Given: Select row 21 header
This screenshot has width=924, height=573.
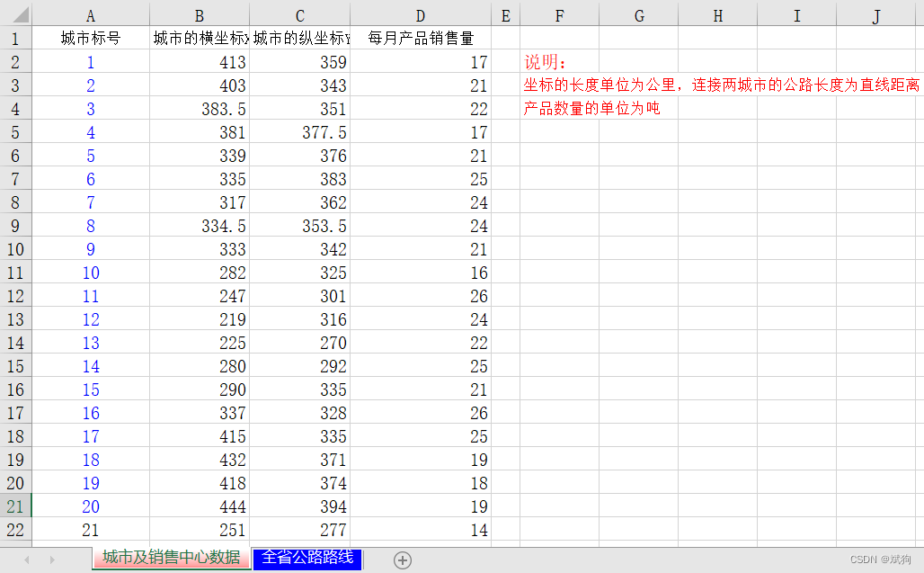Looking at the screenshot, I should tap(16, 506).
